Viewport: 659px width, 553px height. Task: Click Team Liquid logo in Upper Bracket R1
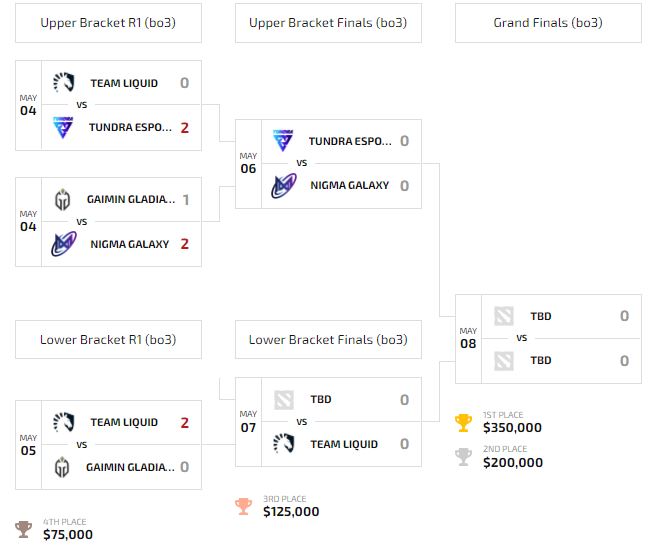(x=63, y=83)
